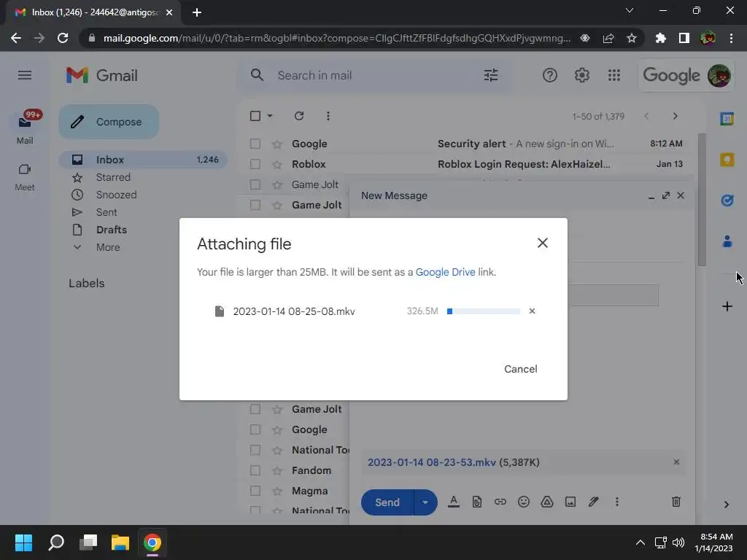The image size is (747, 560).
Task: Open the Gmail Support help icon
Action: tap(549, 75)
